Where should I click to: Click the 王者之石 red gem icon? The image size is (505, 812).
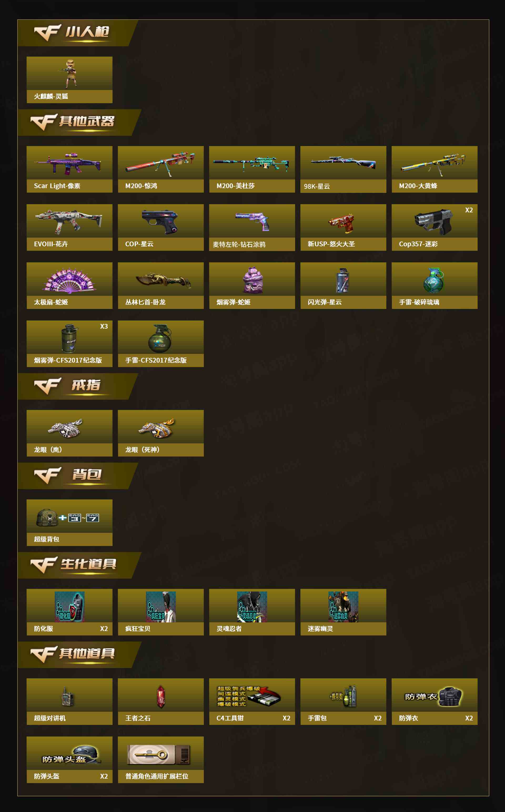pyautogui.click(x=161, y=697)
